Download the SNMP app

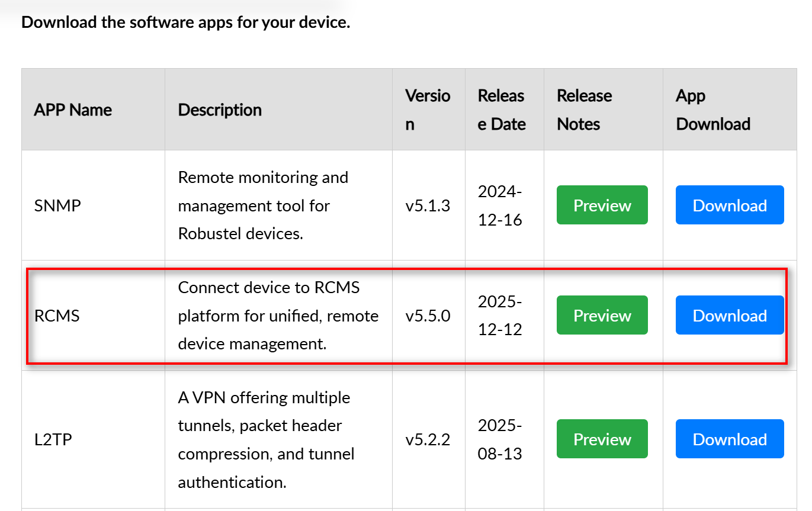point(729,205)
